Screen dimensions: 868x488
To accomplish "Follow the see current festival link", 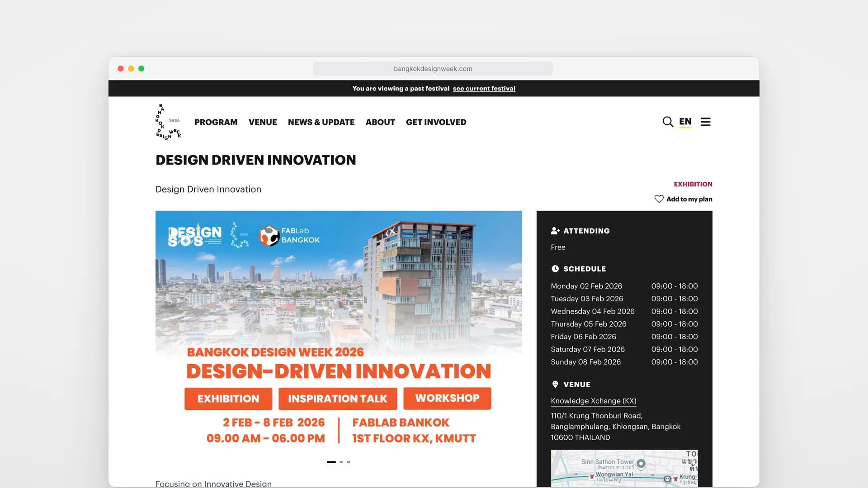I will 484,89.
